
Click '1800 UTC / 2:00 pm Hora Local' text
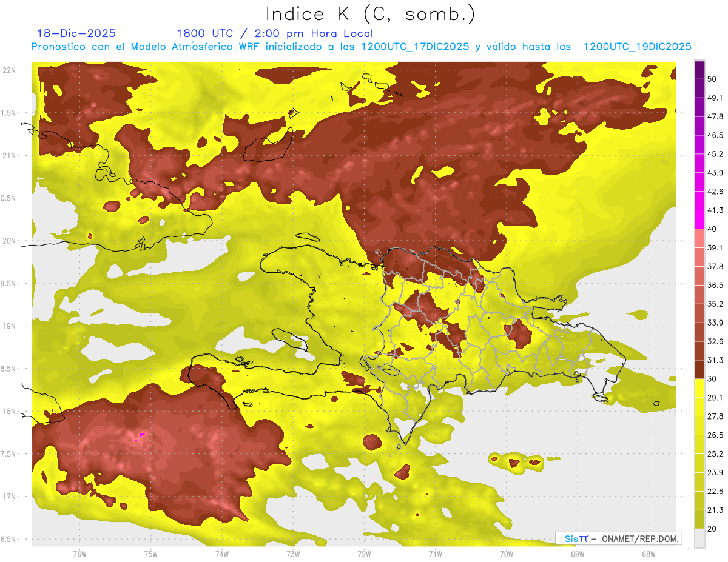pos(275,33)
